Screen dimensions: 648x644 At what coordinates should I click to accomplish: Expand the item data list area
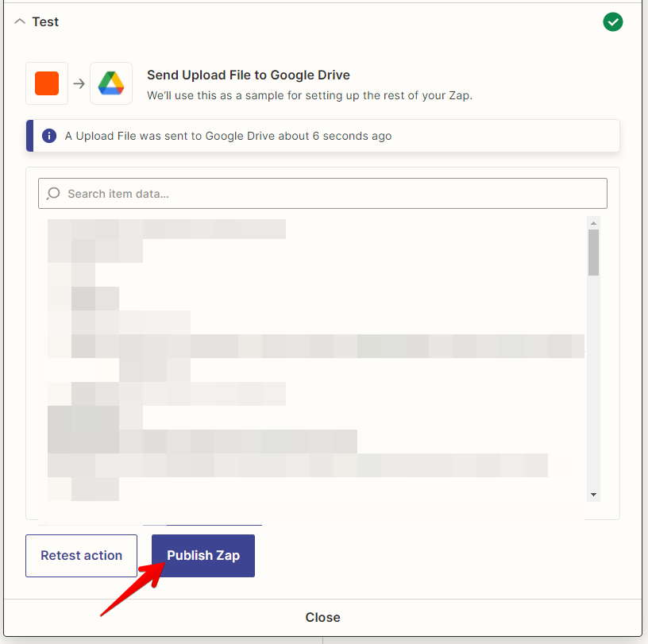(215, 523)
